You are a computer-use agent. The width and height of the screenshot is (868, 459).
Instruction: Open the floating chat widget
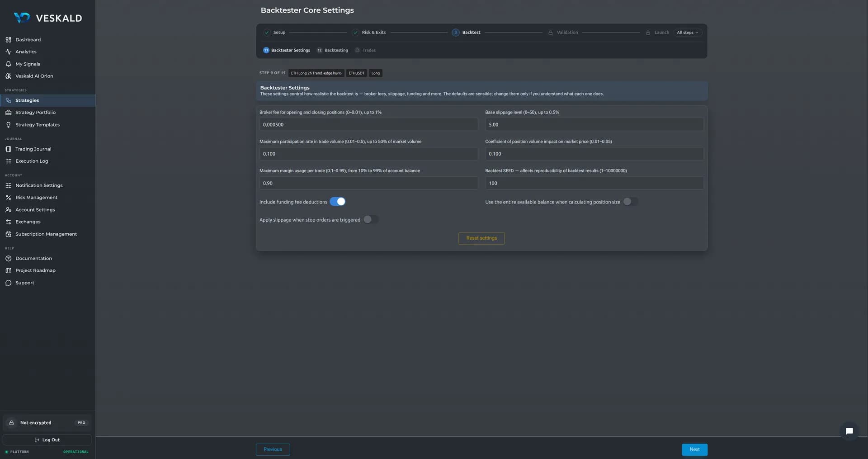(x=849, y=431)
